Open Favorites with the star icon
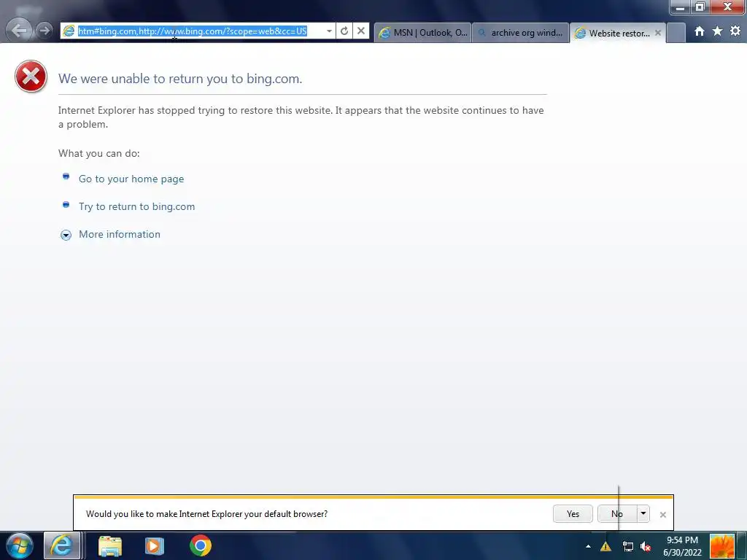 717,31
